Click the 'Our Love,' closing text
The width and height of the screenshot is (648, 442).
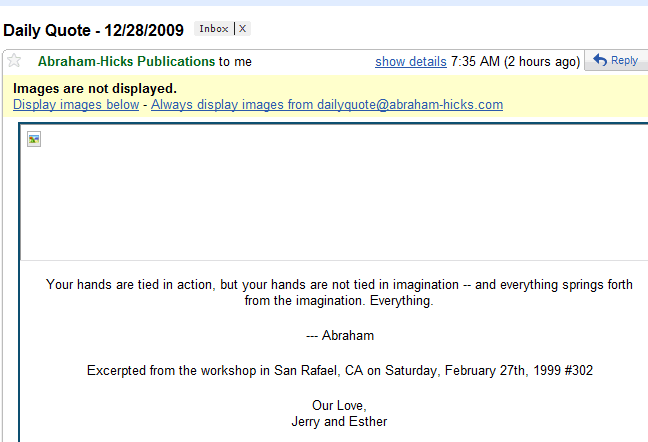(x=339, y=406)
